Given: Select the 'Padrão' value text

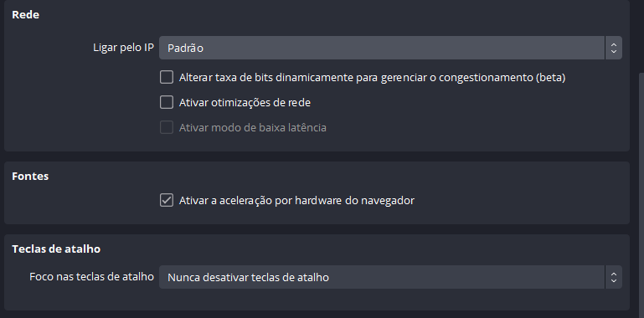Looking at the screenshot, I should [185, 48].
